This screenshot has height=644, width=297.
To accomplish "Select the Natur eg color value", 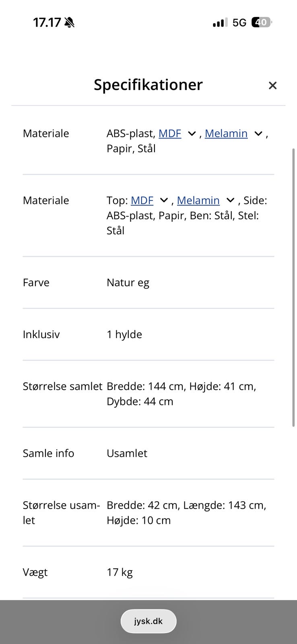I will tap(128, 282).
